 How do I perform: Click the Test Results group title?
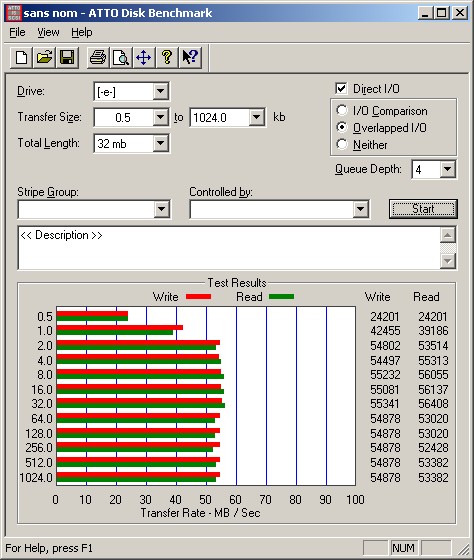coord(237,283)
